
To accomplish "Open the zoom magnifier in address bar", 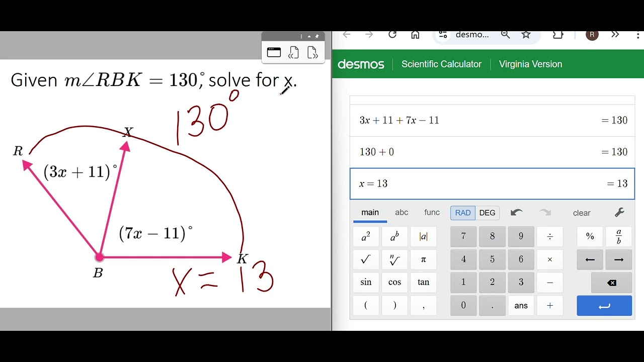I will [x=505, y=35].
